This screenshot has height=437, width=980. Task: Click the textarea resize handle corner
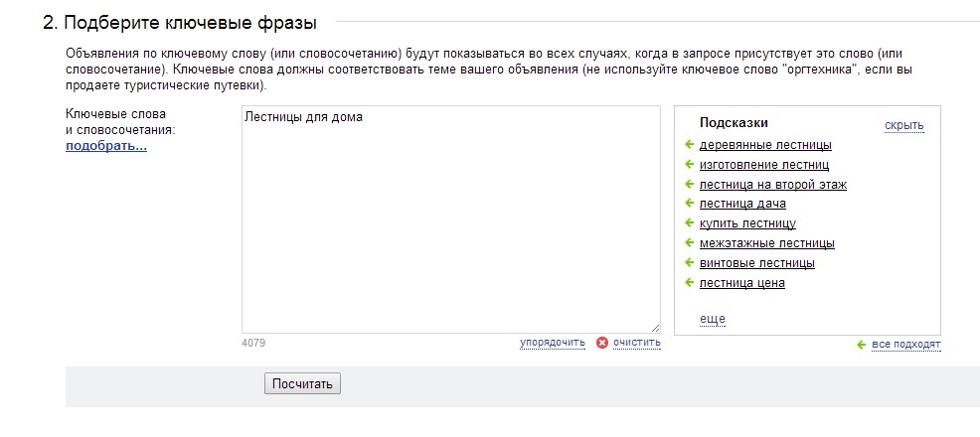pyautogui.click(x=655, y=328)
